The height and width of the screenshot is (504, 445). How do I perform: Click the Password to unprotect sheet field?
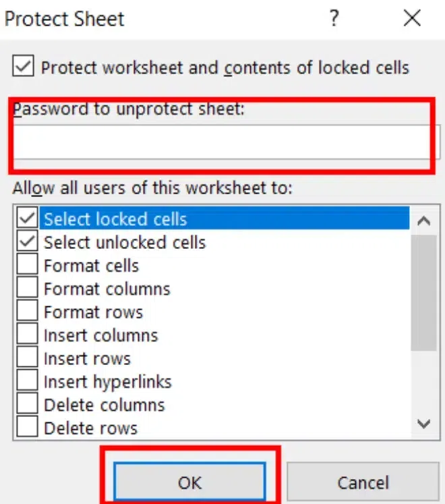tap(222, 142)
